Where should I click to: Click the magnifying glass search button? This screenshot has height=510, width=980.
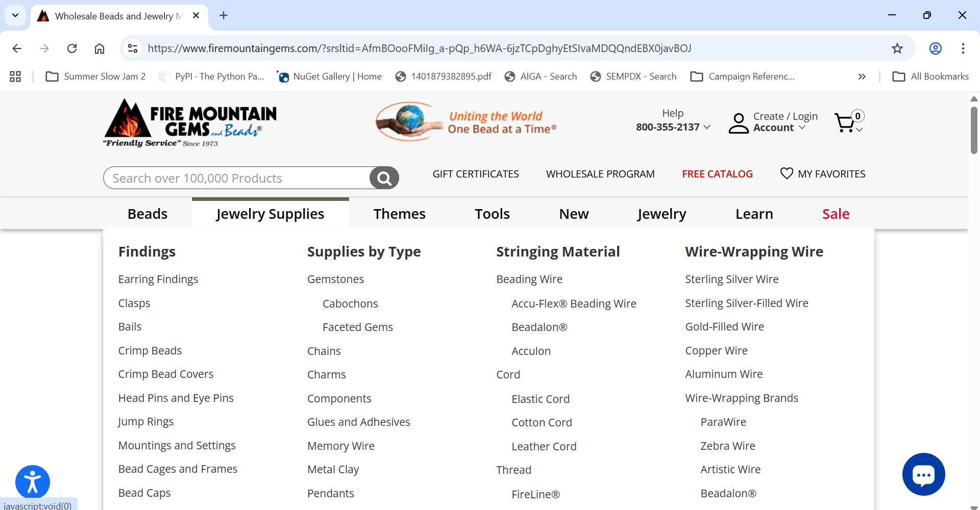[384, 178]
